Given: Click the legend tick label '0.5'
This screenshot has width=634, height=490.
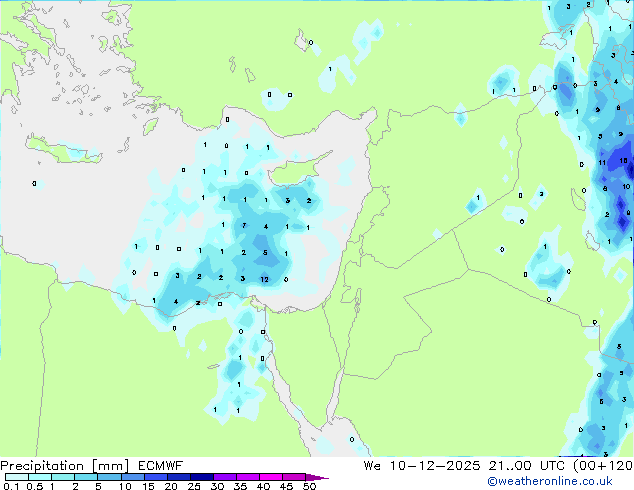Looking at the screenshot, I should point(35,486).
